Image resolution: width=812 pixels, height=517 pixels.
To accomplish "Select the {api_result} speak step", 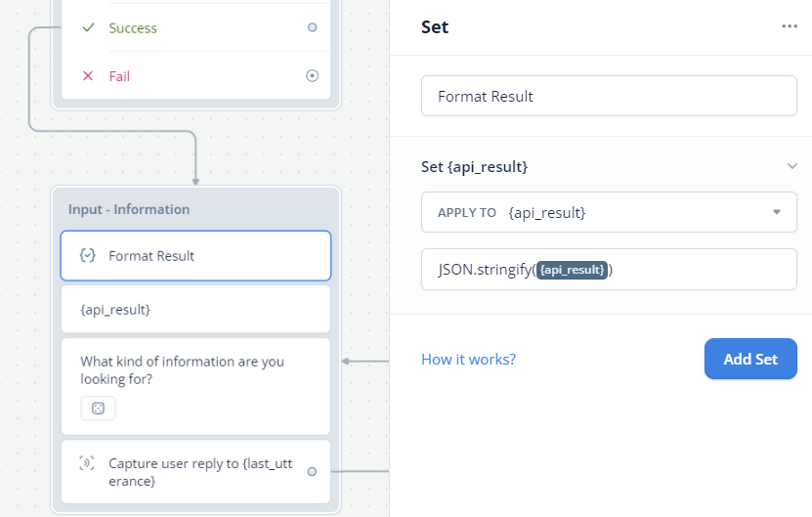I will coord(195,309).
